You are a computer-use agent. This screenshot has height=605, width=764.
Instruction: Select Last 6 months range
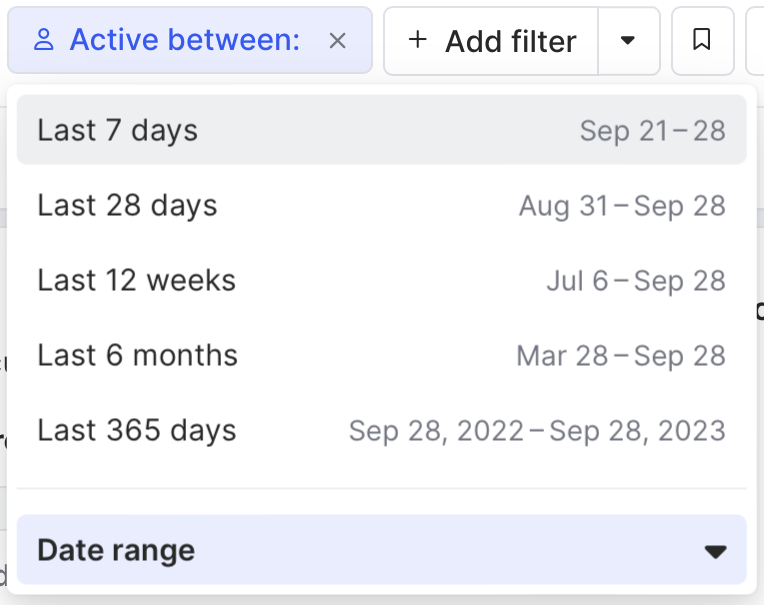pyautogui.click(x=138, y=355)
